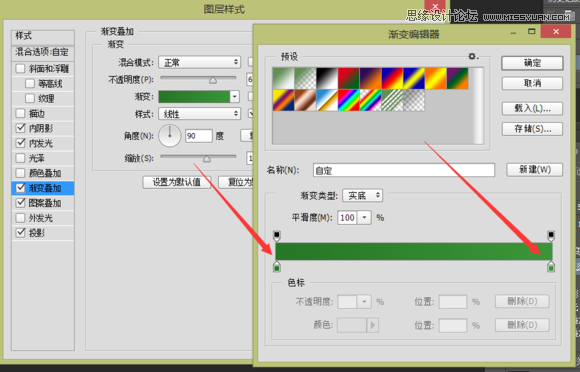580x372 pixels.
Task: Select the rainbow spectrum gradient preset
Action: pyautogui.click(x=349, y=100)
